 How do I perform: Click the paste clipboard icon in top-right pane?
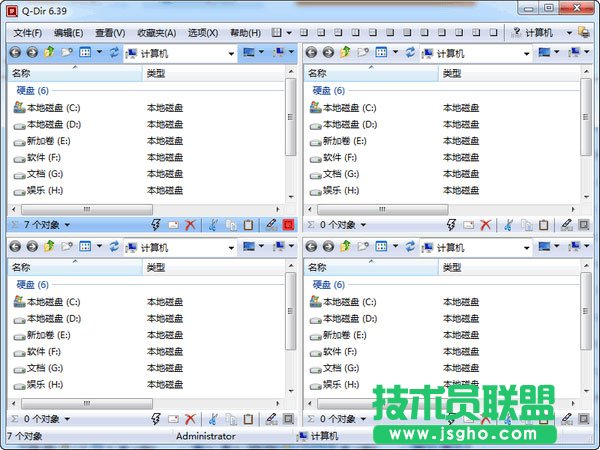pos(544,225)
